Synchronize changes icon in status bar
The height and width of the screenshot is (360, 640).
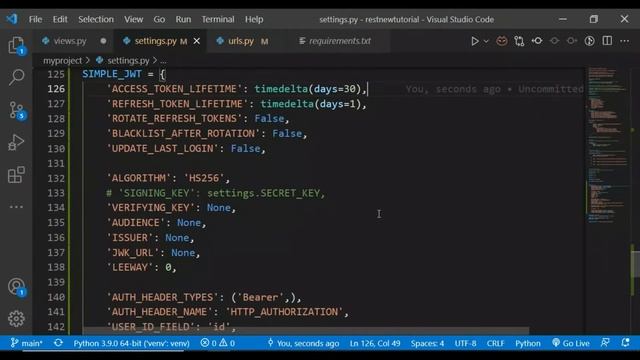[x=58, y=343]
